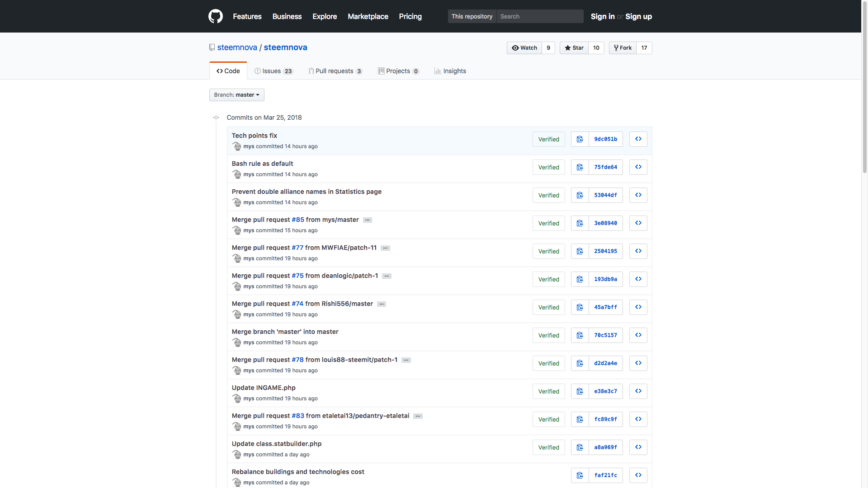The image size is (868, 488).
Task: Focus the repository search field
Action: click(x=539, y=16)
